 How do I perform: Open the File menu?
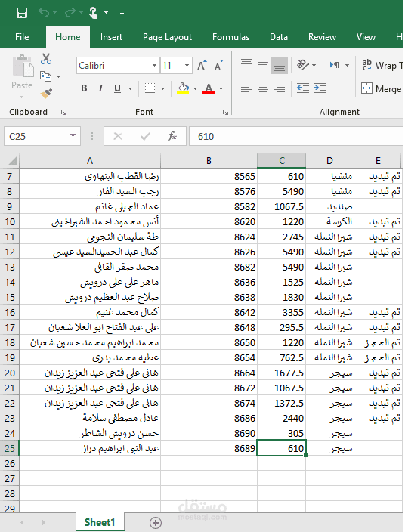(22, 37)
